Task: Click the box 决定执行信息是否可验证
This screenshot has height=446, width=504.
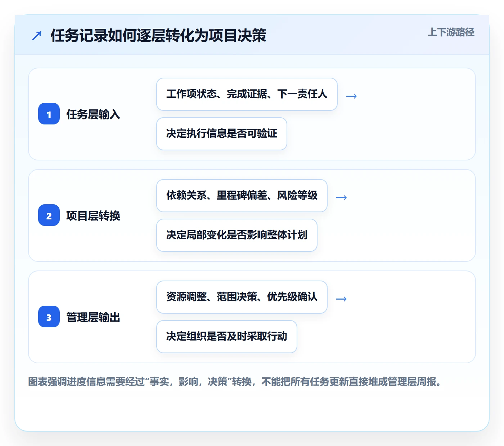Action: (222, 134)
